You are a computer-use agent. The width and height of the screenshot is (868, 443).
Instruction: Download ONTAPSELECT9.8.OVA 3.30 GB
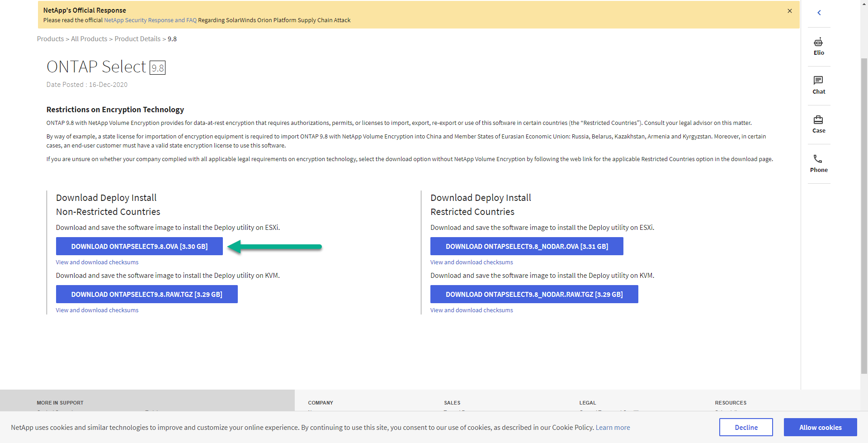tap(139, 246)
